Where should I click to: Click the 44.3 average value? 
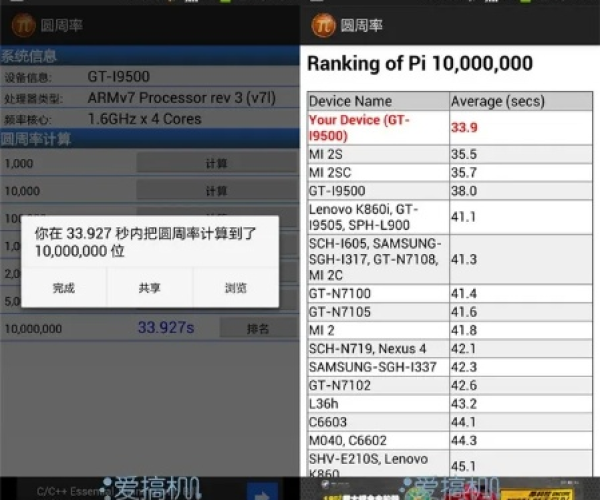coord(464,440)
